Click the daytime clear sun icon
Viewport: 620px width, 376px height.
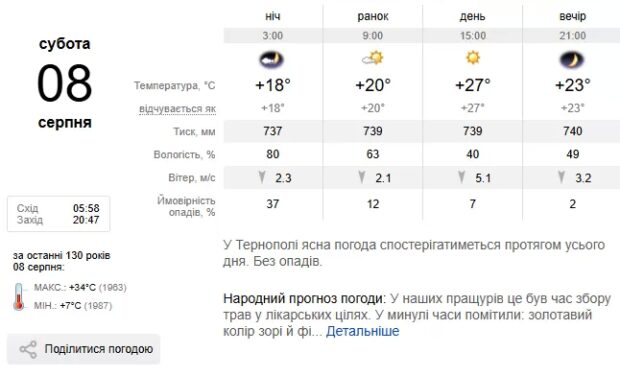(473, 58)
